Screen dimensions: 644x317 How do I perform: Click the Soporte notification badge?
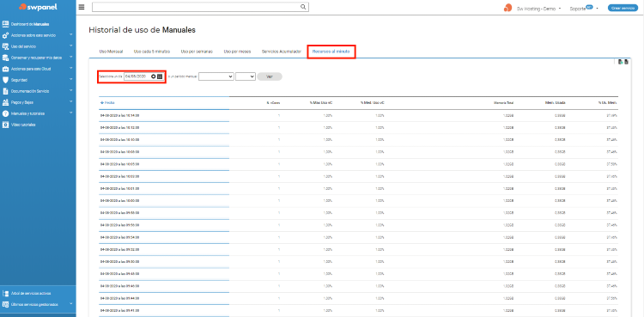tap(589, 7)
